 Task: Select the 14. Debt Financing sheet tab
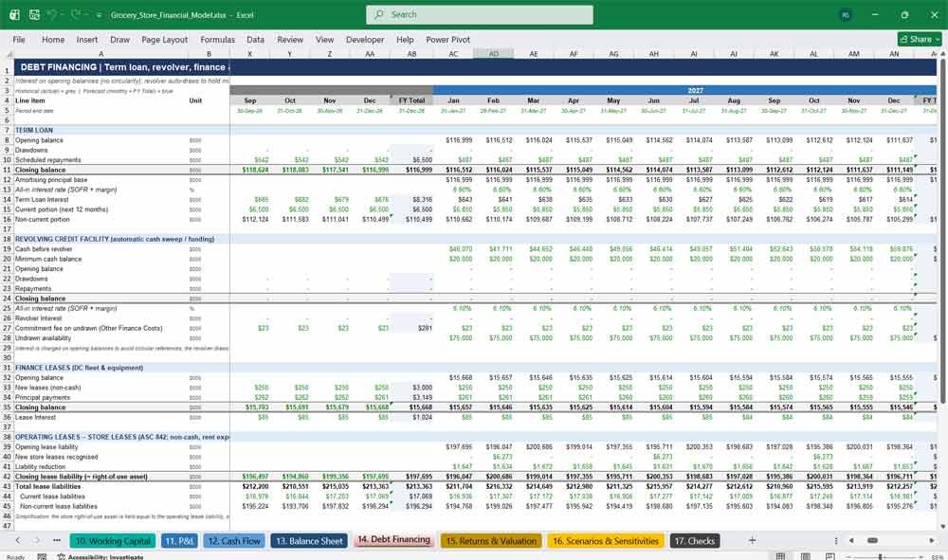pos(393,539)
